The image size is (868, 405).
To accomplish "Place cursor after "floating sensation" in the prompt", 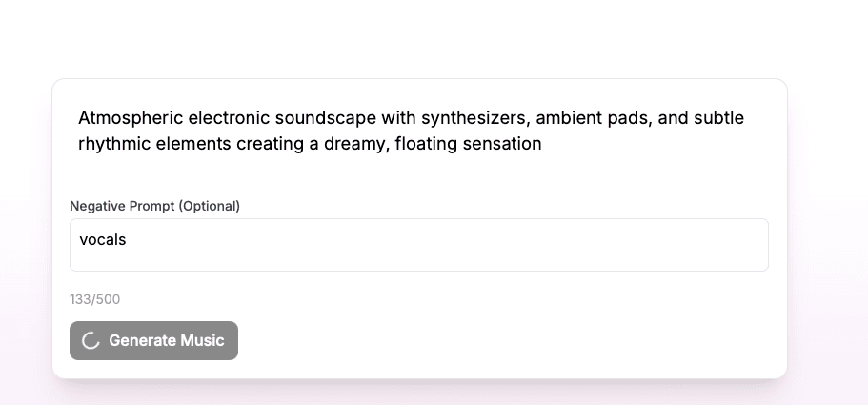I will [x=543, y=144].
